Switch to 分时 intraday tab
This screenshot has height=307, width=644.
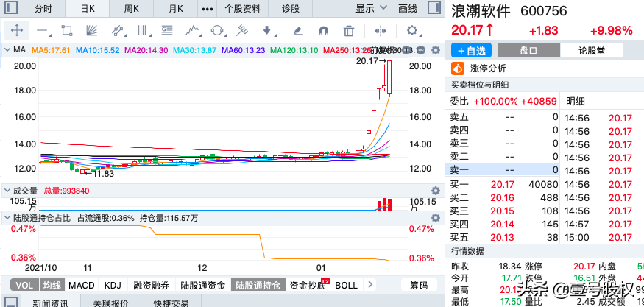tap(43, 8)
